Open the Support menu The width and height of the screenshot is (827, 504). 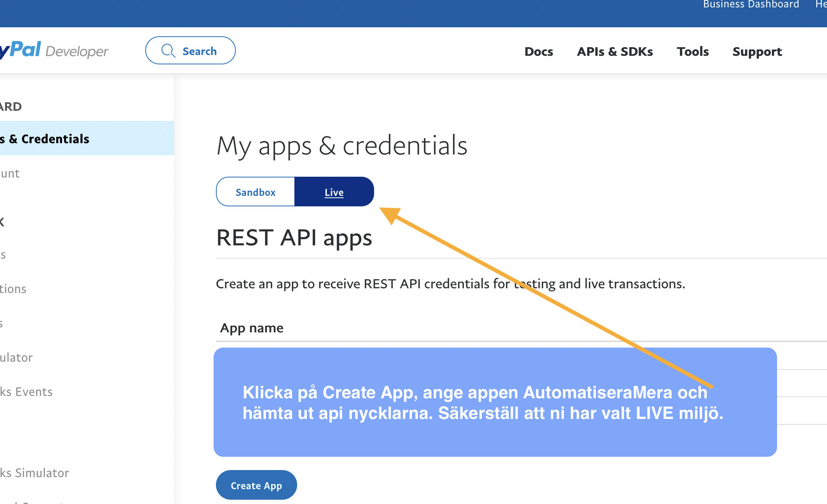757,51
